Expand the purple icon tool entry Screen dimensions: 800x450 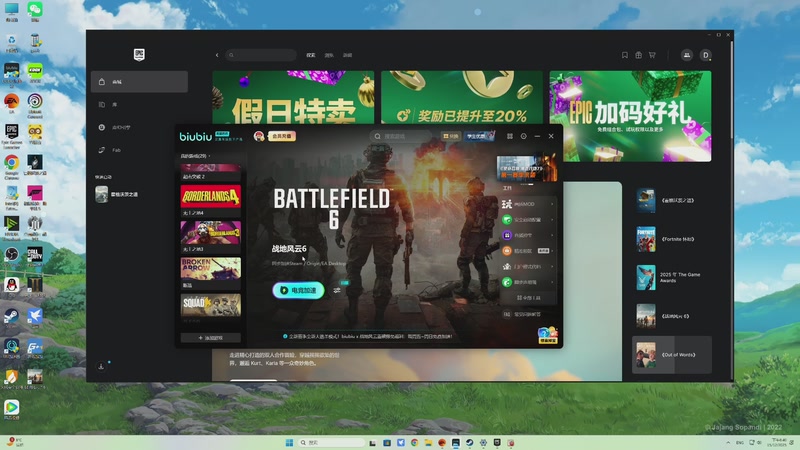coord(528,235)
